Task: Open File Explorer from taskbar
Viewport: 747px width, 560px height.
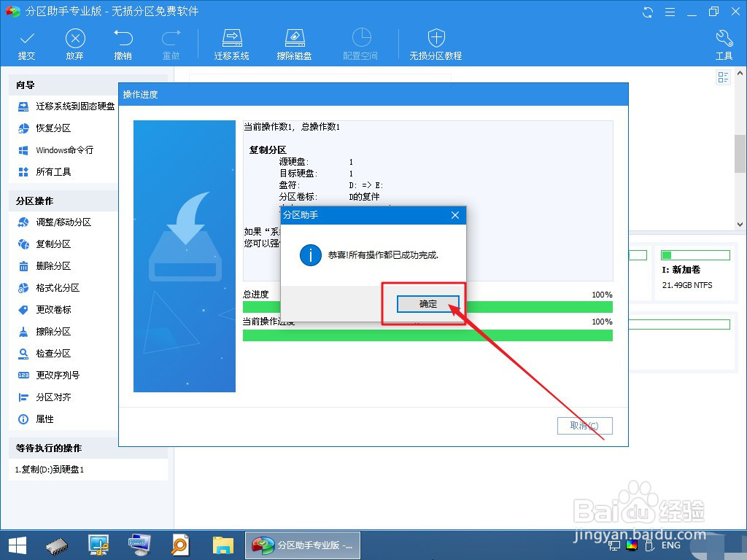Action: [x=222, y=545]
